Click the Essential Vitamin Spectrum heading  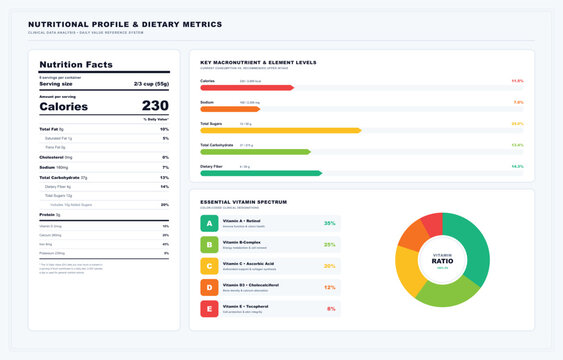pos(243,202)
